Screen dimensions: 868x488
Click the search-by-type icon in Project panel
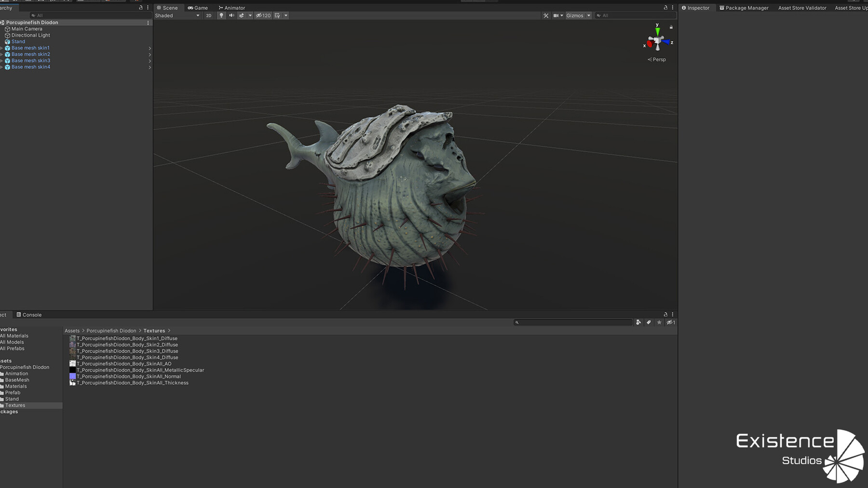tap(639, 322)
